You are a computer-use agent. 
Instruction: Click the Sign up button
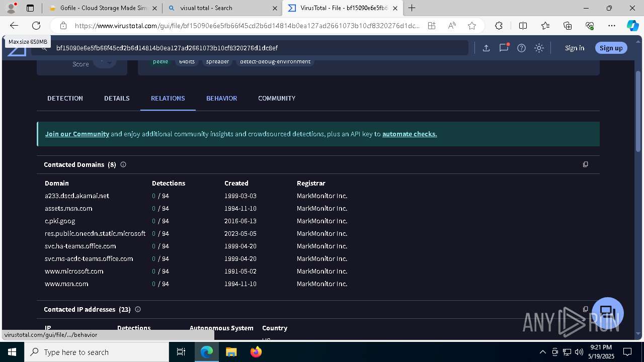pos(611,48)
